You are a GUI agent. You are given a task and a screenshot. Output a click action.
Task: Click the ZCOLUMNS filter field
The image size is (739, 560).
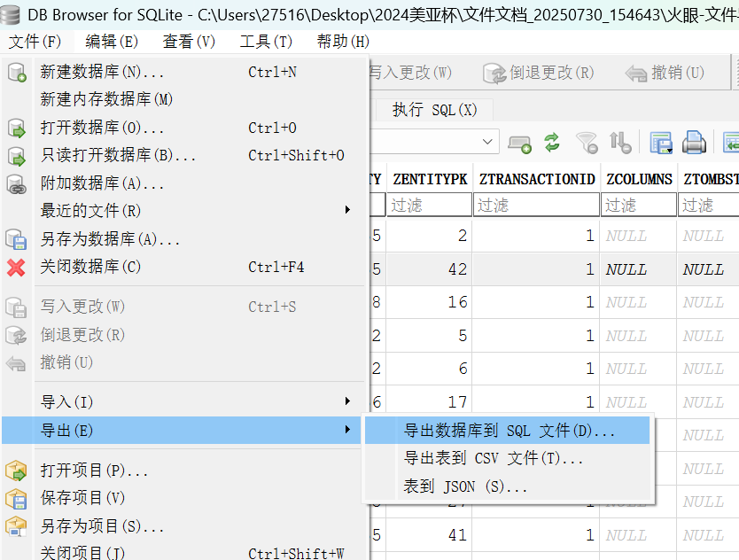pyautogui.click(x=639, y=206)
